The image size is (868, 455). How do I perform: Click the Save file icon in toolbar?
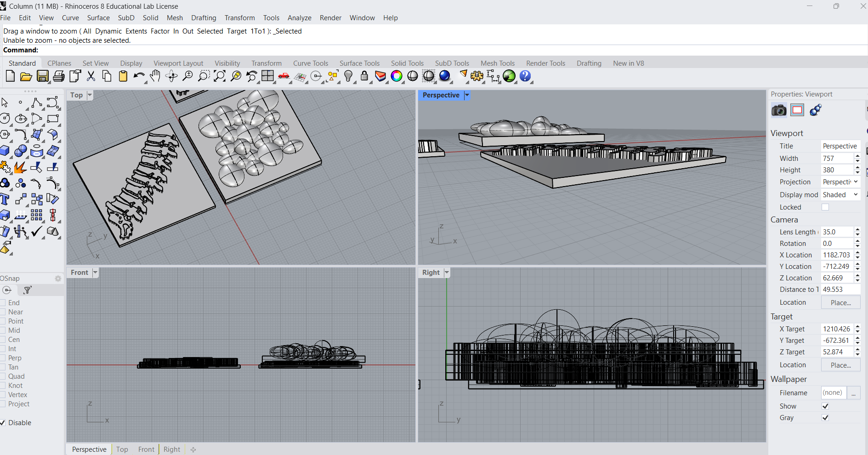(x=42, y=76)
